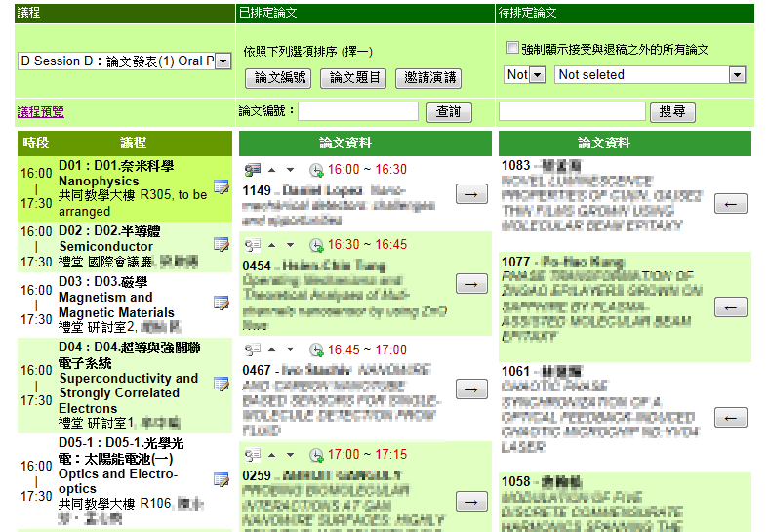The width and height of the screenshot is (769, 532).
Task: Sort scheduled papers by 論文題目
Action: (354, 78)
